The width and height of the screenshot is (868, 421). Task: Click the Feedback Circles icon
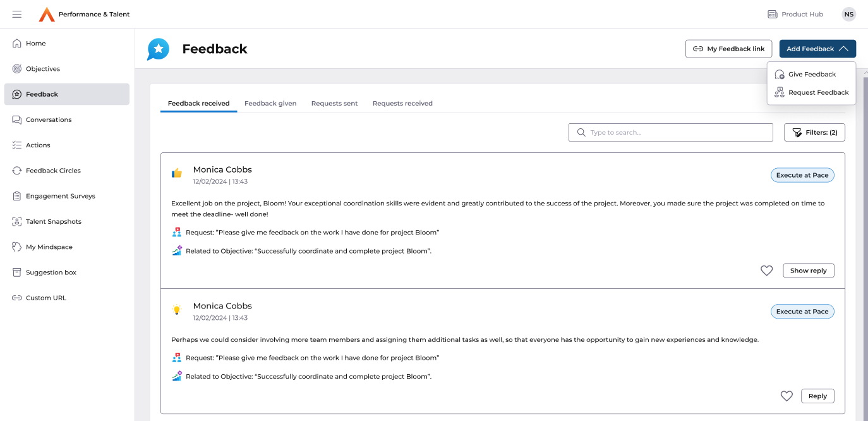(17, 171)
